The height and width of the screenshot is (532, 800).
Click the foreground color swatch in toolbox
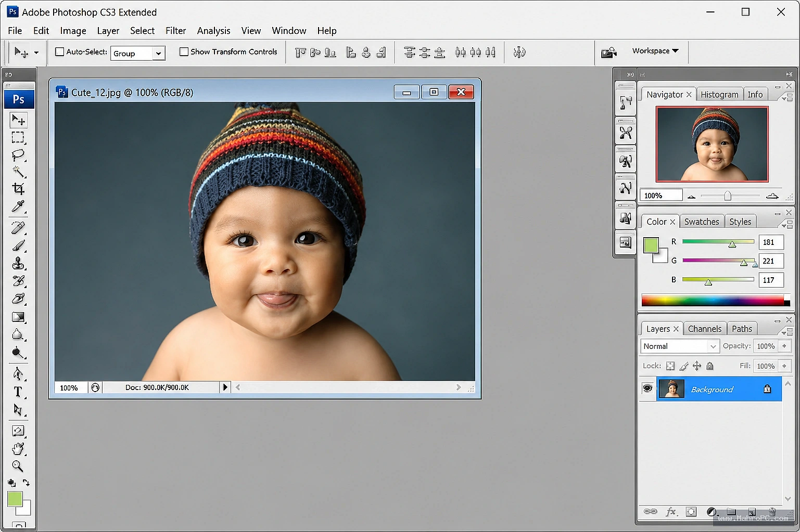pyautogui.click(x=15, y=499)
